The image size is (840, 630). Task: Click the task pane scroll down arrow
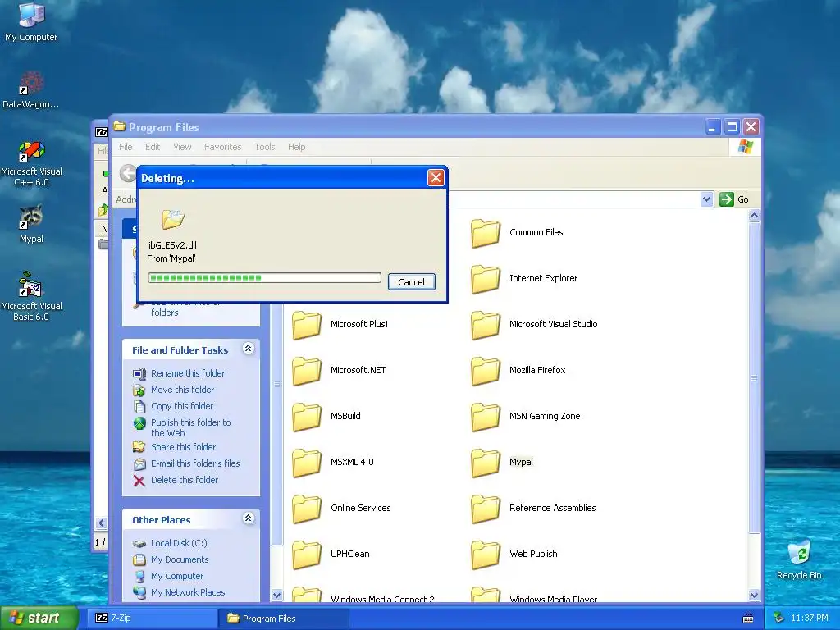pyautogui.click(x=276, y=595)
